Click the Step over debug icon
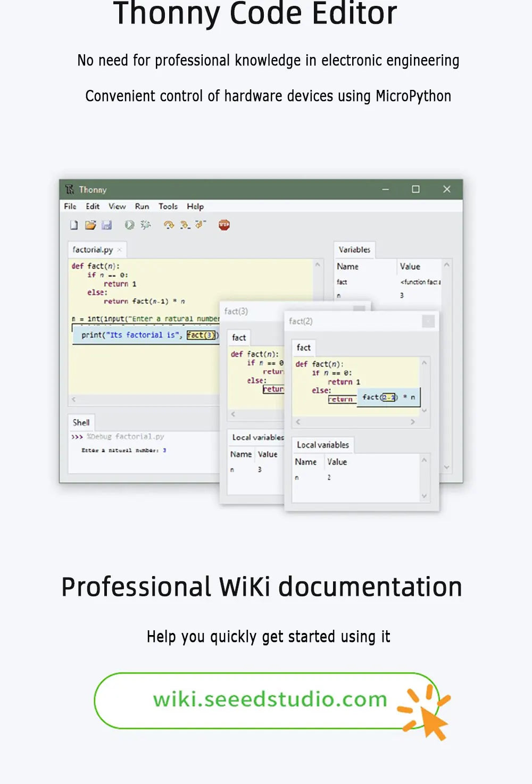The image size is (532, 784). (x=169, y=225)
